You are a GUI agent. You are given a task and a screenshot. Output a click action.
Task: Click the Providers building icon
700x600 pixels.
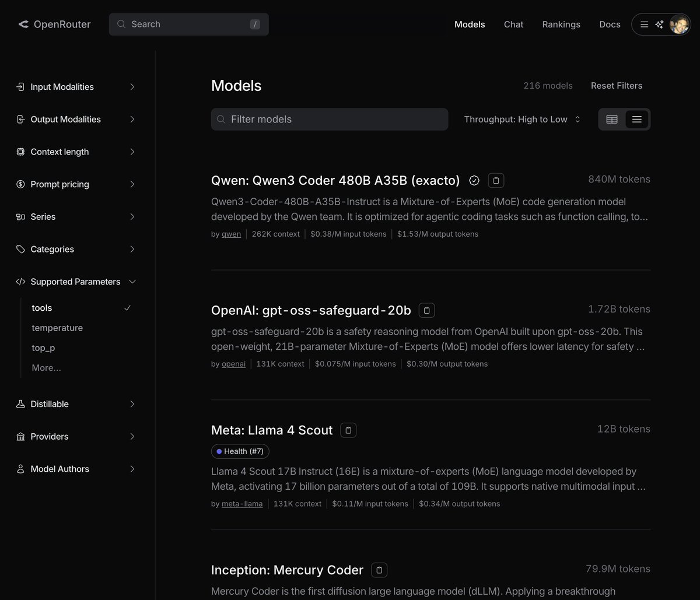point(20,437)
